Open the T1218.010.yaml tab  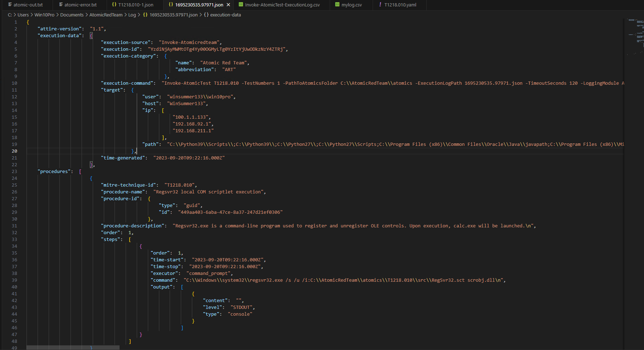point(400,5)
